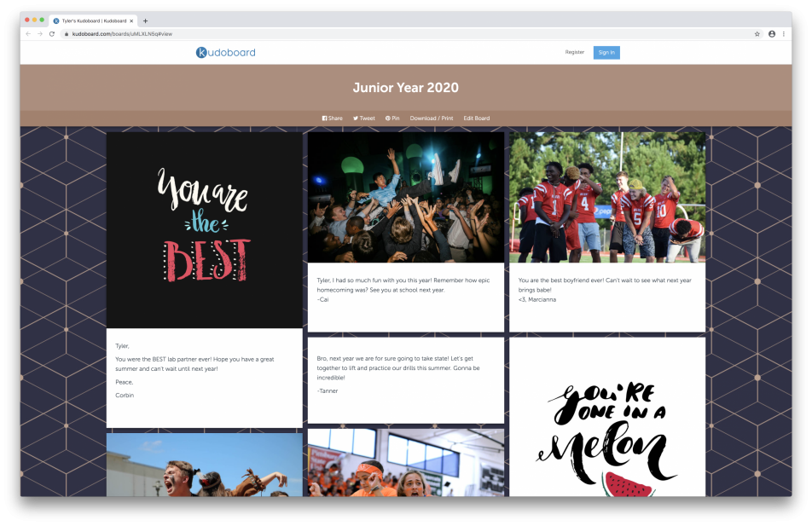Open the 'You are the BEST' image card
Image resolution: width=812 pixels, height=526 pixels.
[x=204, y=230]
